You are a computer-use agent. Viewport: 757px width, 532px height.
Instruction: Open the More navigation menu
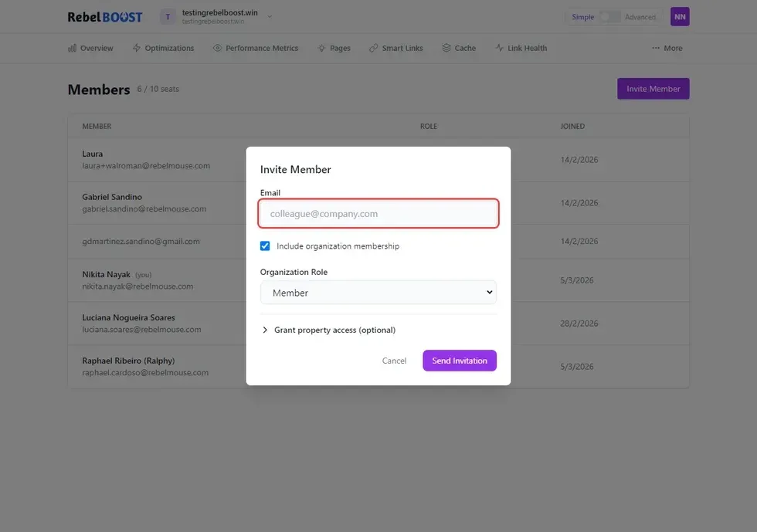667,48
